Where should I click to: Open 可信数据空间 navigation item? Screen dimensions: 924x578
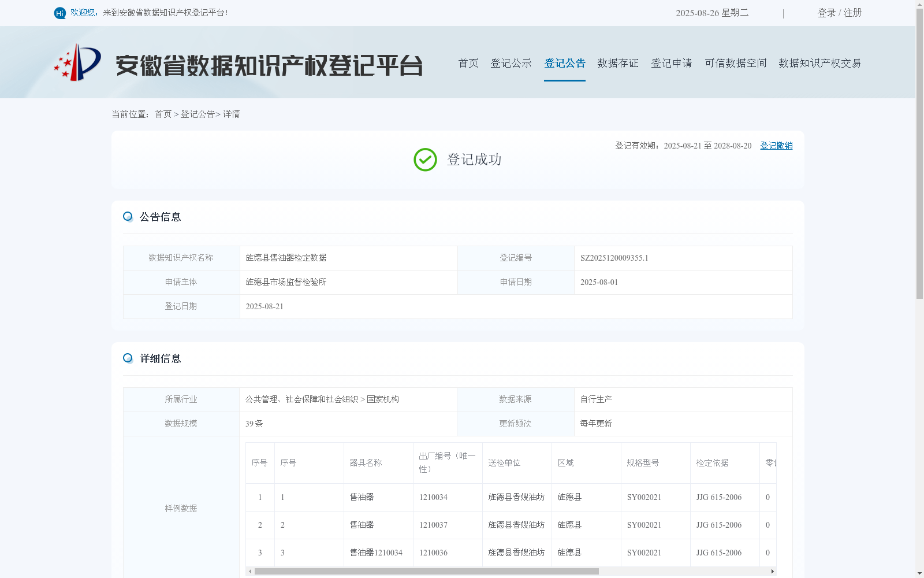click(x=736, y=63)
